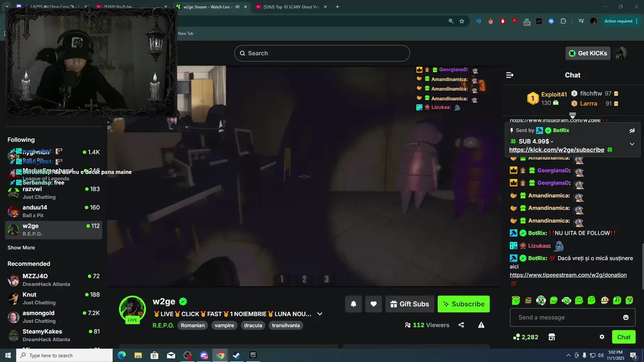The width and height of the screenshot is (644, 362).
Task: Open the user avatar beside Get KICKs
Action: 620,53
